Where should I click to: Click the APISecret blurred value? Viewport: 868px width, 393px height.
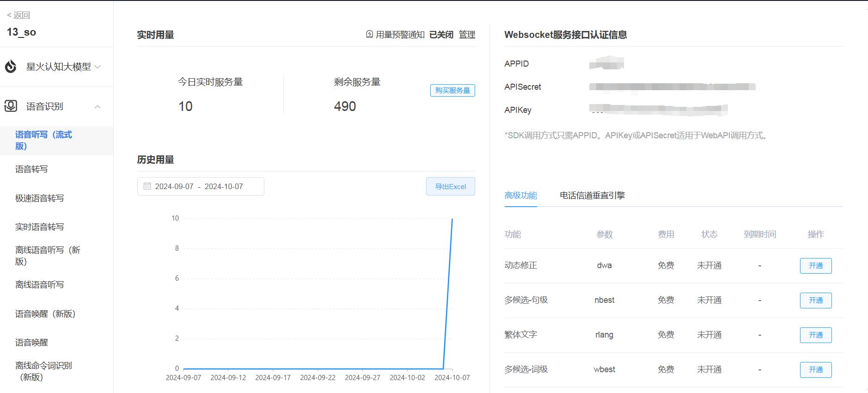[672, 87]
